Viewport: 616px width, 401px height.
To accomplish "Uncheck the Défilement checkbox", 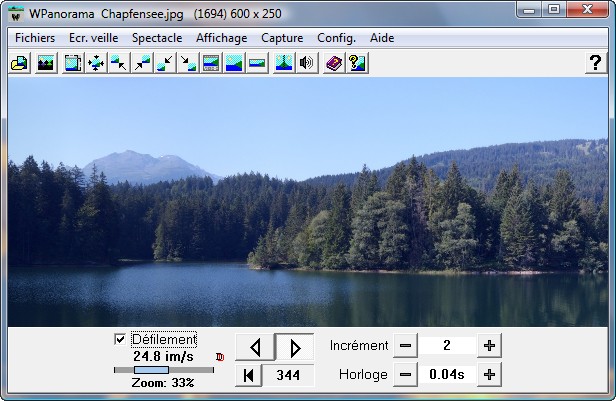I will (x=120, y=339).
